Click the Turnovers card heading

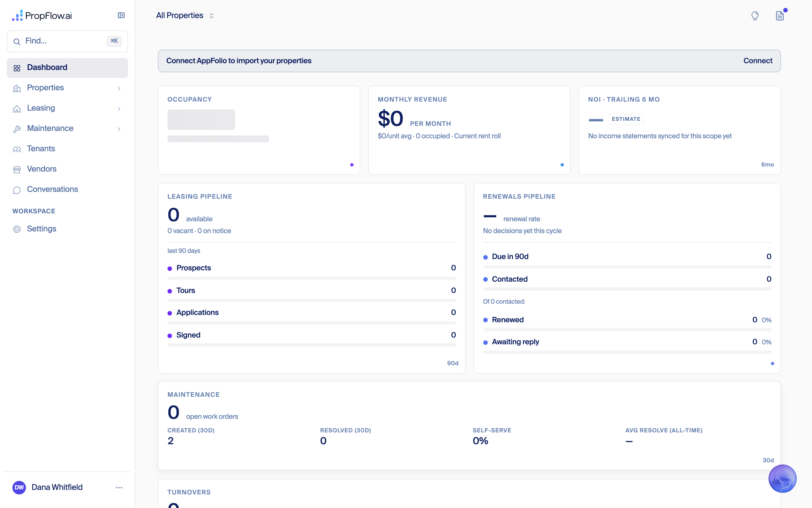point(189,492)
